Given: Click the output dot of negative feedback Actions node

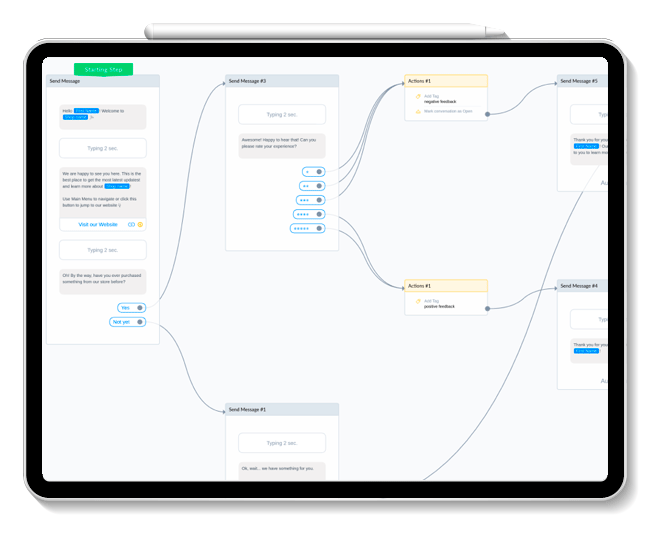Looking at the screenshot, I should 488,114.
